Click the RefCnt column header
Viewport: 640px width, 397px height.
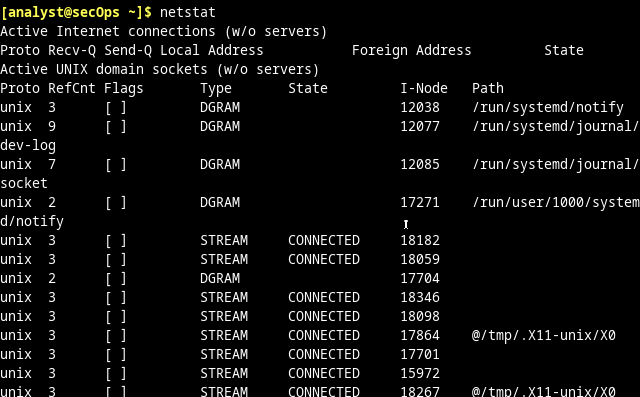point(71,89)
